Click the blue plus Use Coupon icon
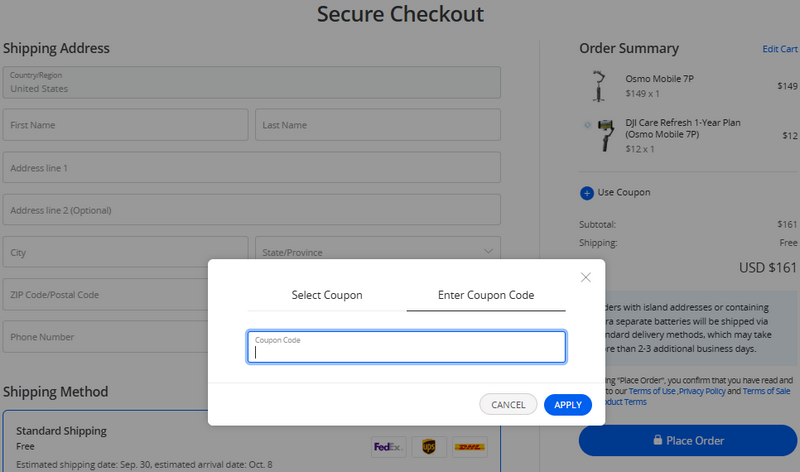This screenshot has width=800, height=472. point(586,193)
